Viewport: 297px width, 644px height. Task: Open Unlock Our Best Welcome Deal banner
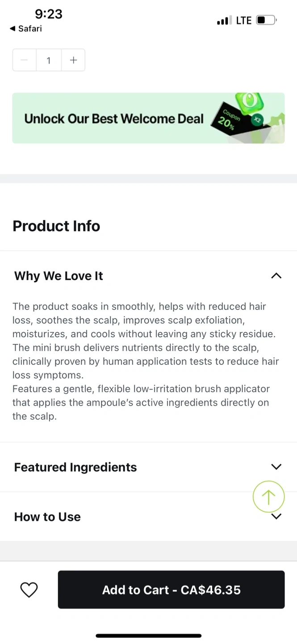pyautogui.click(x=114, y=119)
